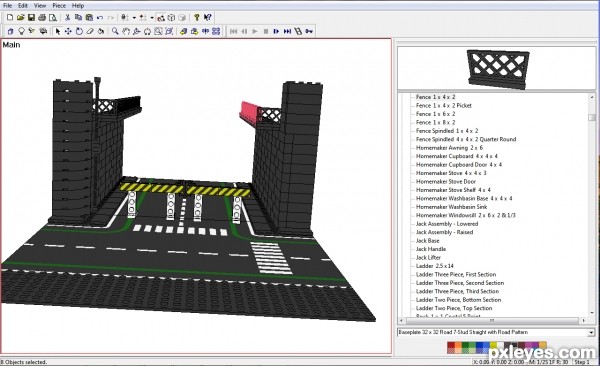This screenshot has height=366, width=600.
Task: Undo the last action
Action: click(100, 18)
